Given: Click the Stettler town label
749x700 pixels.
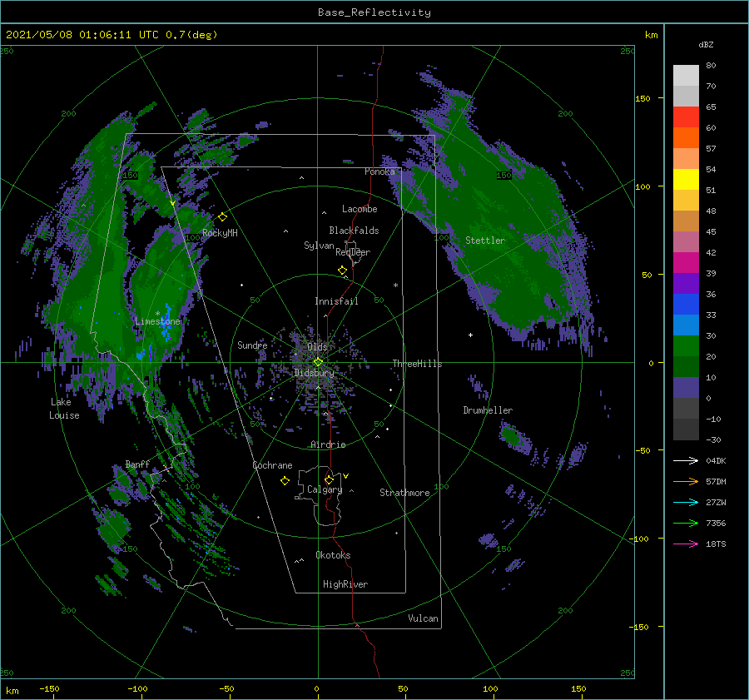Looking at the screenshot, I should coord(485,241).
